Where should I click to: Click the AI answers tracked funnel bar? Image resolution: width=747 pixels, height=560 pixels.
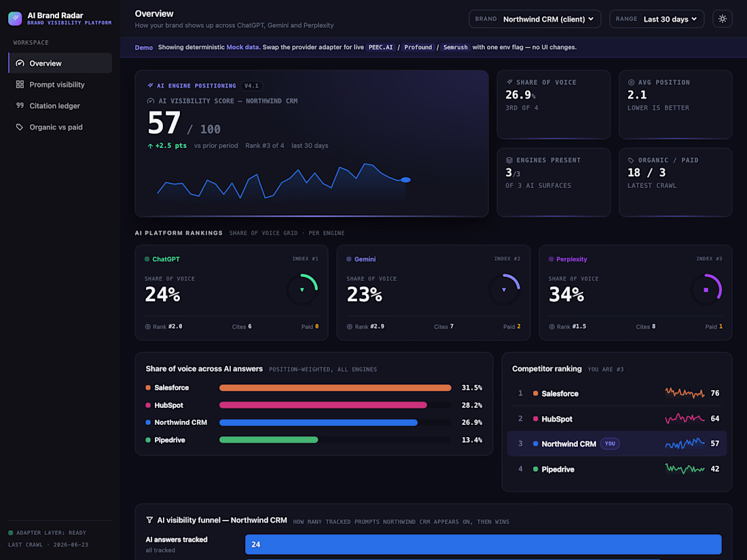point(483,544)
